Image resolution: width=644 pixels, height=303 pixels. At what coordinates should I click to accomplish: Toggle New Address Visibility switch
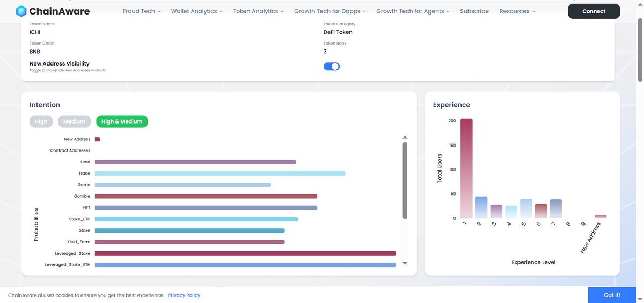pos(332,67)
